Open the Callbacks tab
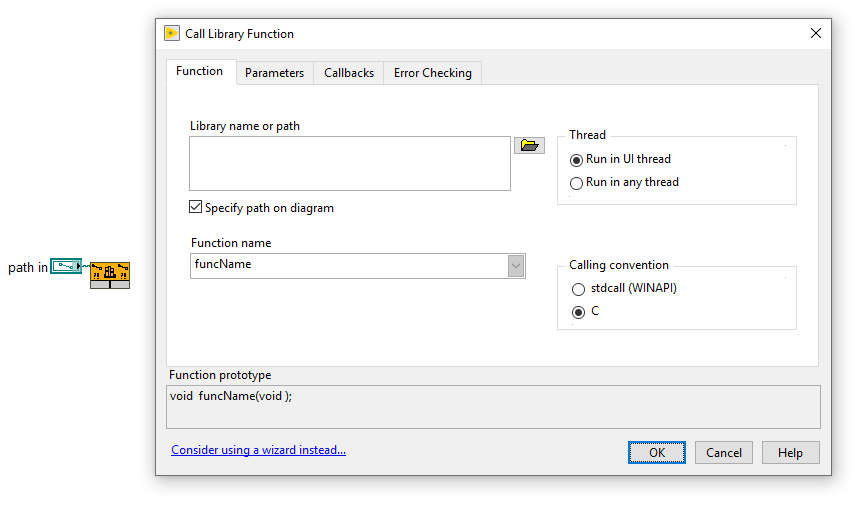Image resolution: width=854 pixels, height=509 pixels. pos(349,73)
